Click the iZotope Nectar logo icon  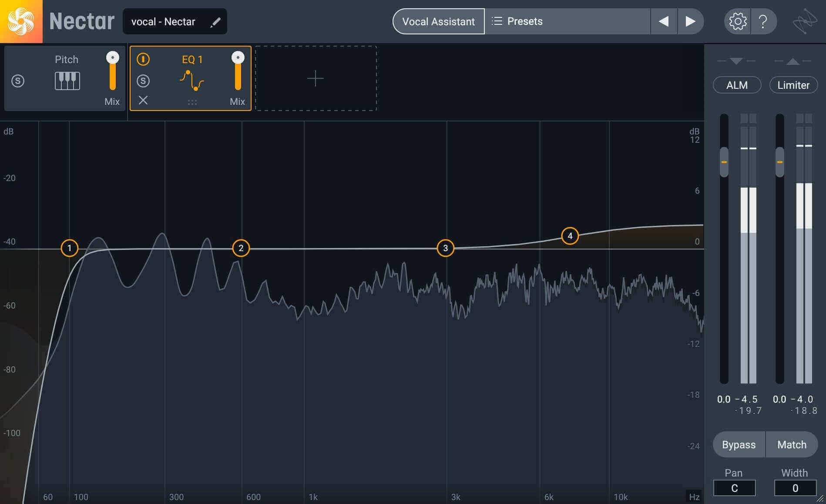point(21,21)
